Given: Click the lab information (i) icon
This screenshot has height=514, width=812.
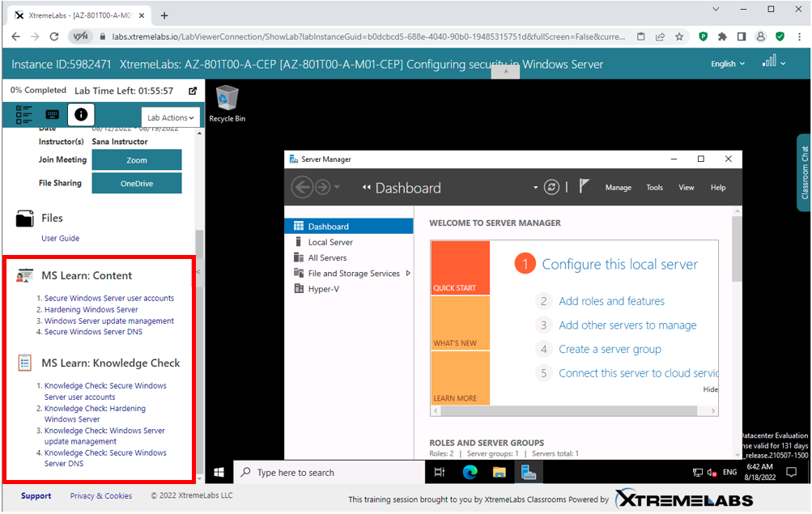Looking at the screenshot, I should [80, 114].
